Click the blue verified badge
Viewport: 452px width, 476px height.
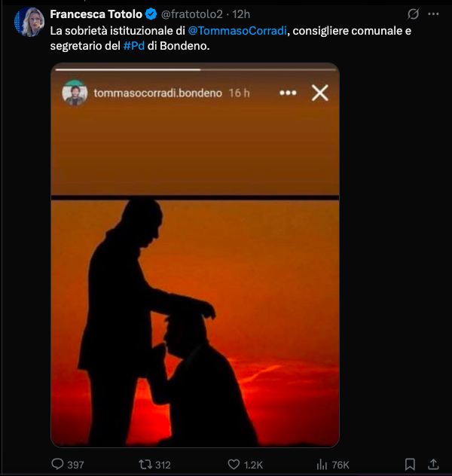151,14
